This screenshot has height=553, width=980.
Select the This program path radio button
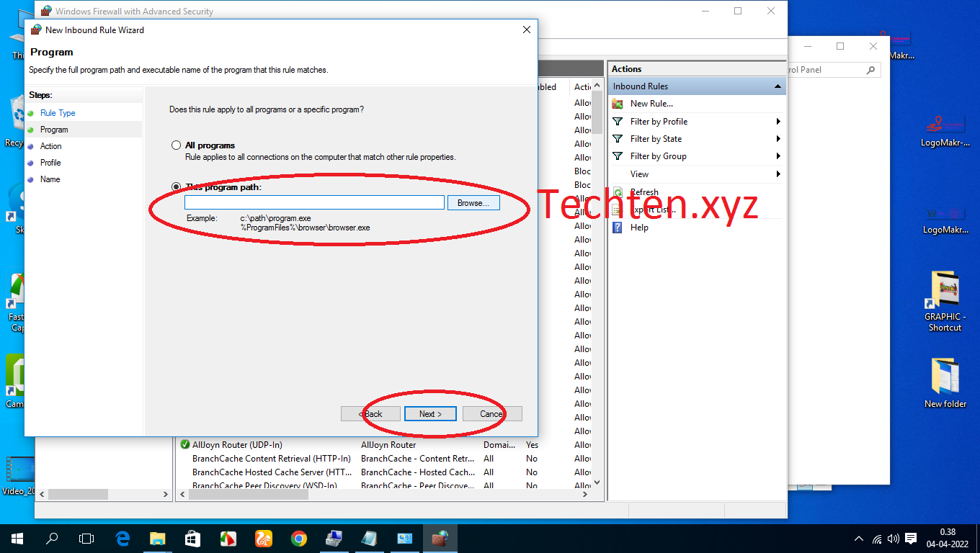(x=176, y=187)
